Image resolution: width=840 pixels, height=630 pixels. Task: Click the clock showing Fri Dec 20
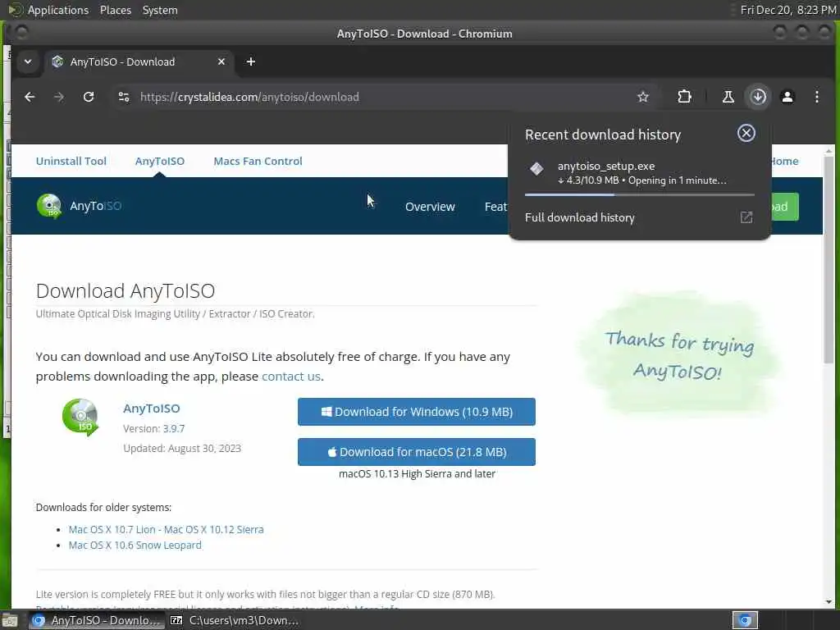[x=788, y=10]
